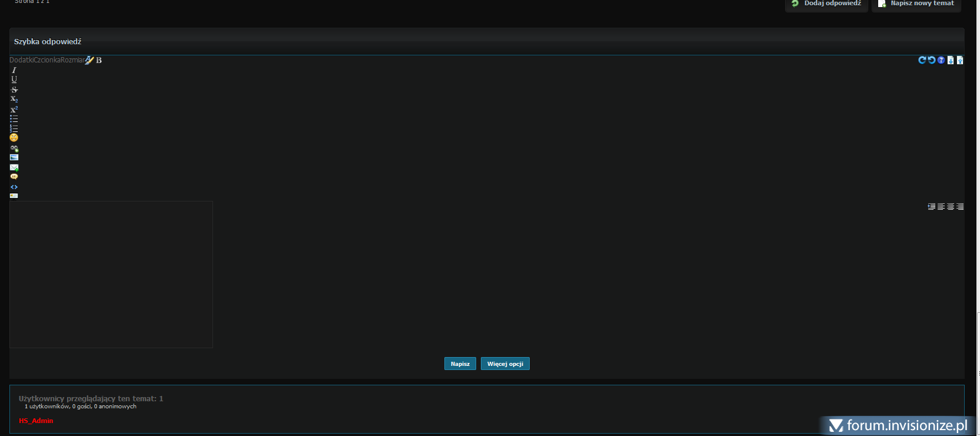Toggle underline formatting

pos(14,80)
